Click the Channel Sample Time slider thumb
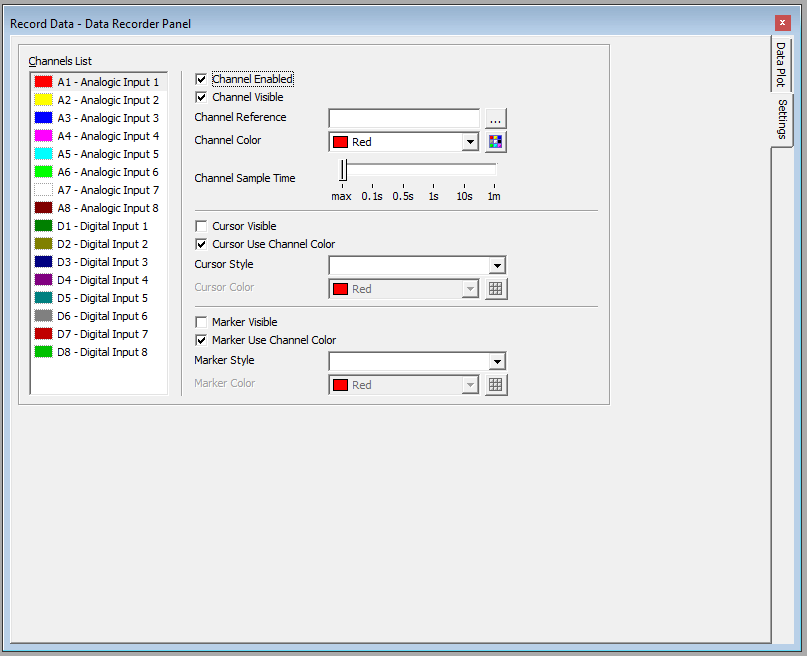Screen dimensions: 807x656 coord(343,169)
